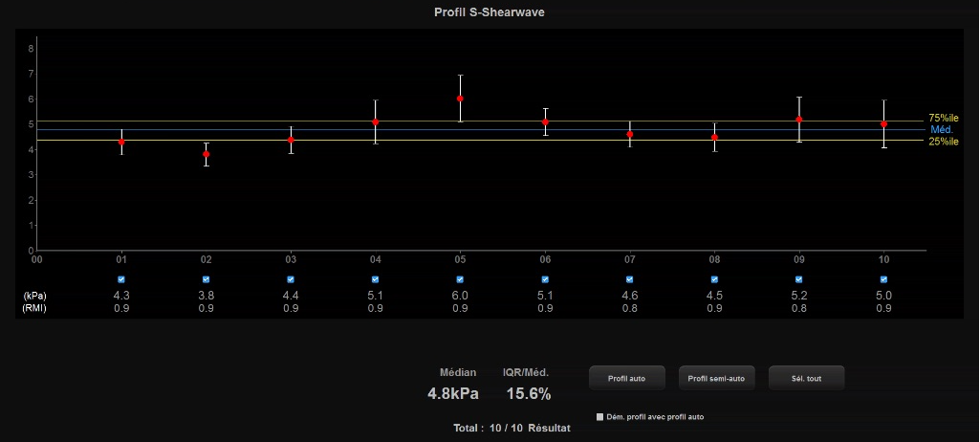Click the Profil auto button
The width and height of the screenshot is (980, 442).
pyautogui.click(x=627, y=378)
